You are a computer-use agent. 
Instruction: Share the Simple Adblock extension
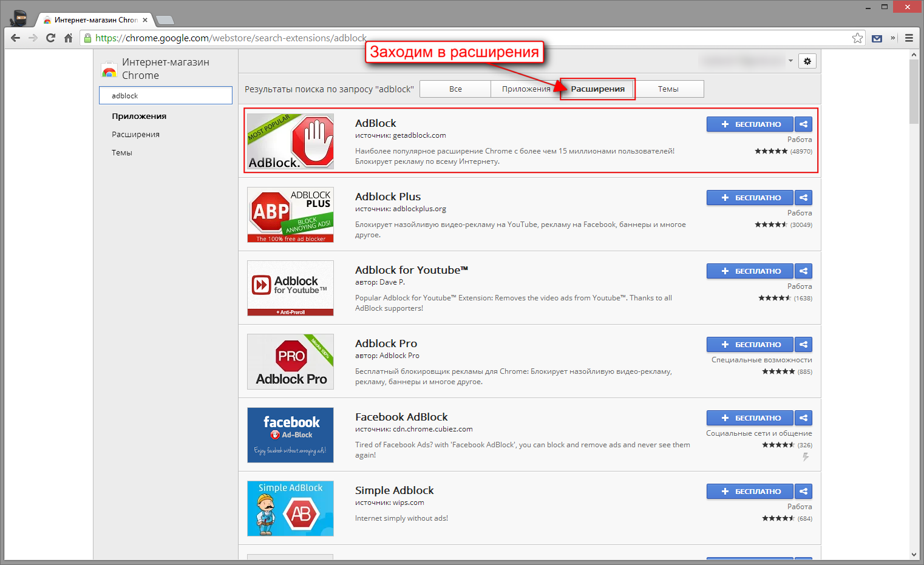[803, 491]
